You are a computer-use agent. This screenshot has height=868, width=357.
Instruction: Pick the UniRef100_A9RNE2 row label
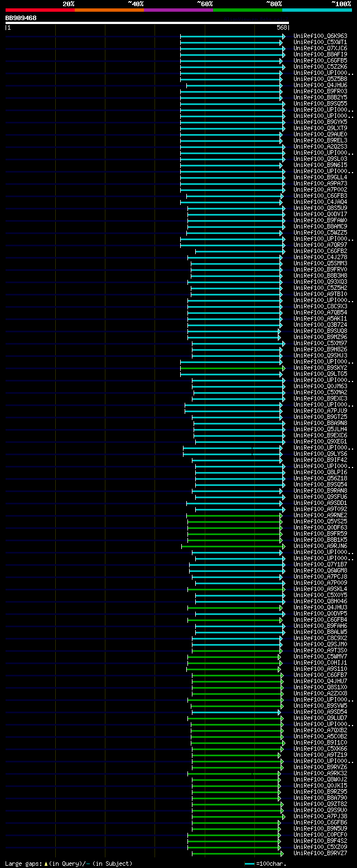320,516
